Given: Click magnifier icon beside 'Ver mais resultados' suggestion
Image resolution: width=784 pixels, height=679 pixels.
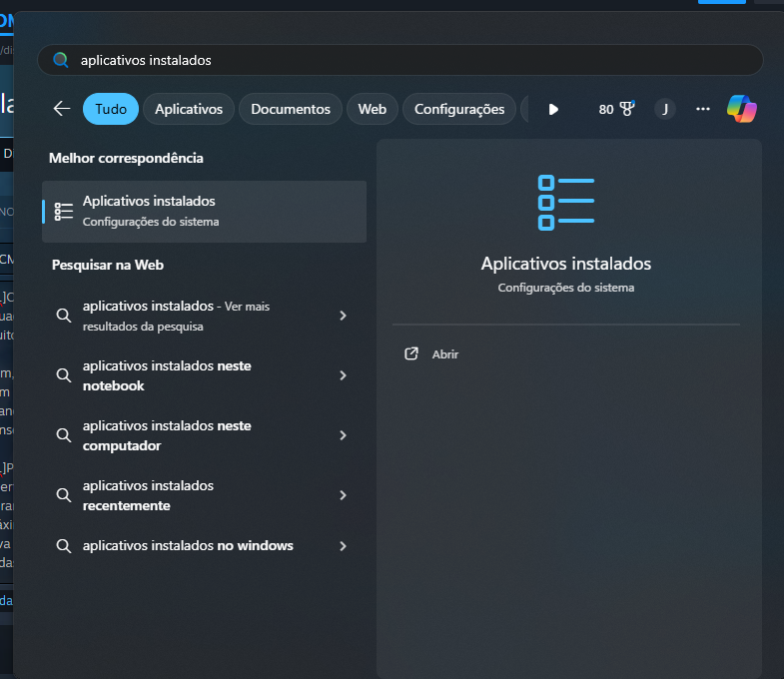Looking at the screenshot, I should pos(64,316).
